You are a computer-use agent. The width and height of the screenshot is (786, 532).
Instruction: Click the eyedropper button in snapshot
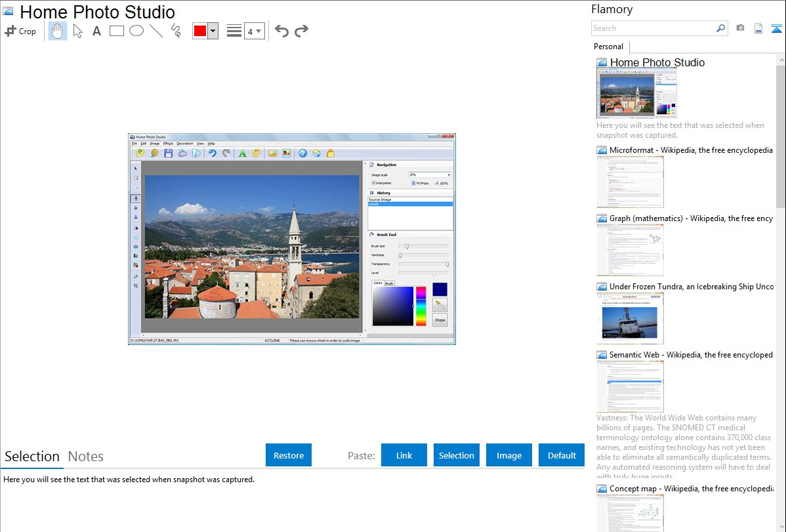[440, 304]
